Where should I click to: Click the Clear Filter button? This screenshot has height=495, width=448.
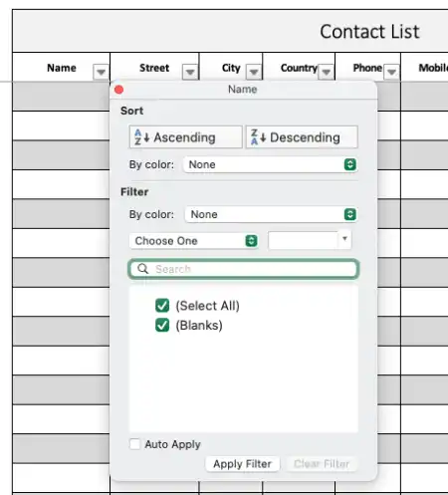coord(322,464)
